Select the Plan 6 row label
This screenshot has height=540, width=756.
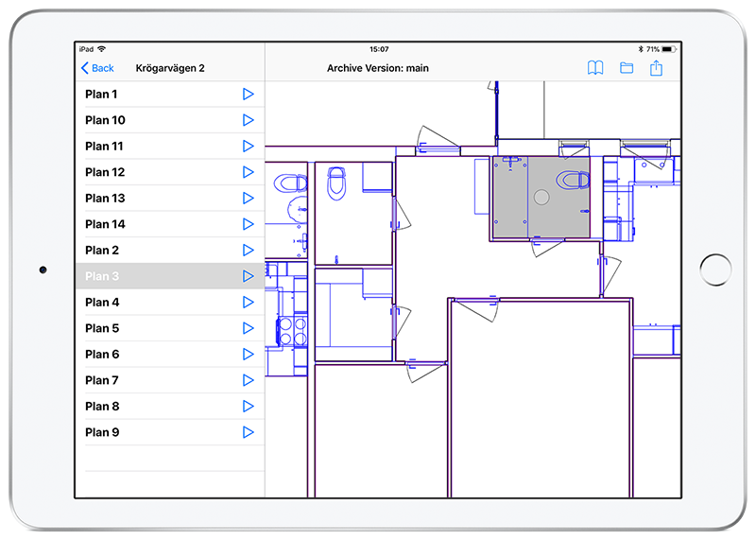pyautogui.click(x=102, y=355)
